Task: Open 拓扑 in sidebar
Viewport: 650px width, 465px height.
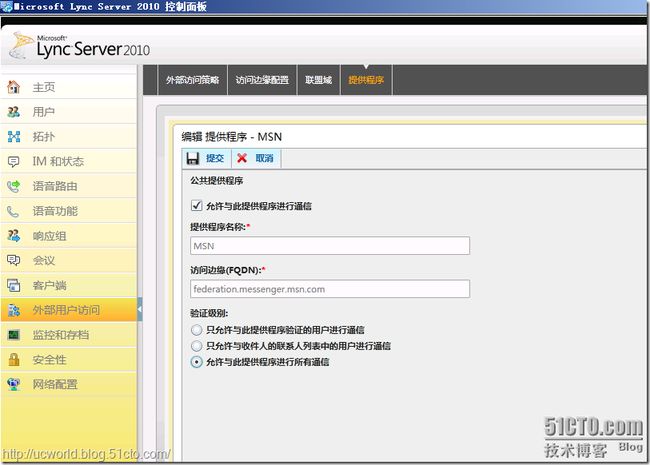Action: [69, 137]
